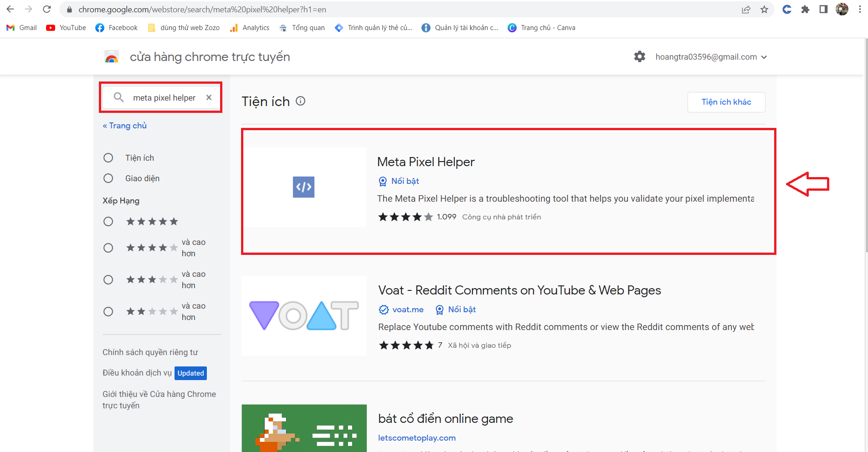This screenshot has width=868, height=452.
Task: Click the 'Tiện ích khác' button
Action: [x=726, y=102]
